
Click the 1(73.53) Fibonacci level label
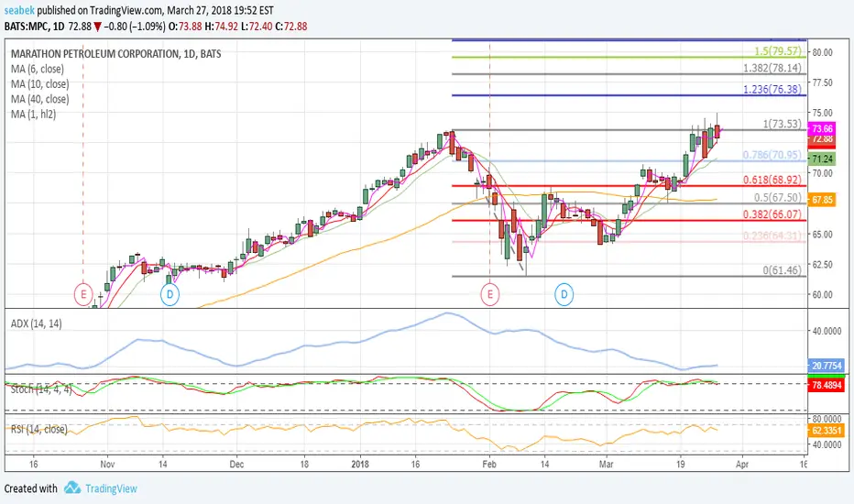783,124
